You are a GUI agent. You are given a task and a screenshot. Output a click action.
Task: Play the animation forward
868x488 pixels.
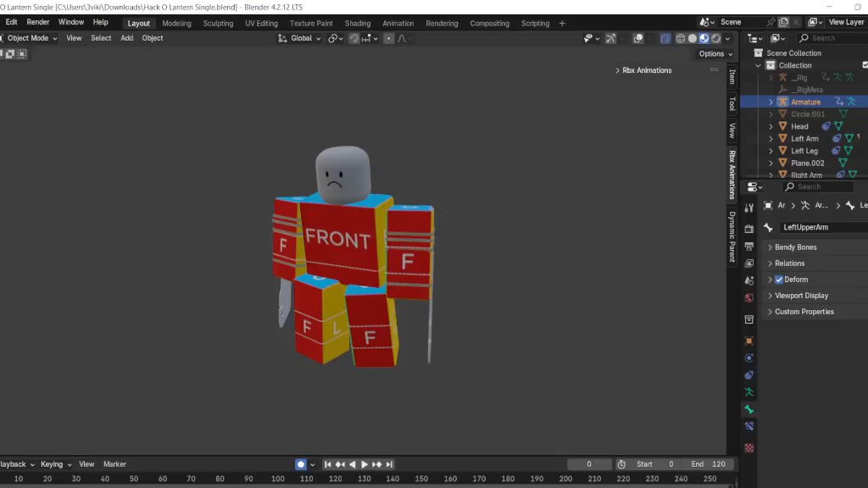[364, 464]
